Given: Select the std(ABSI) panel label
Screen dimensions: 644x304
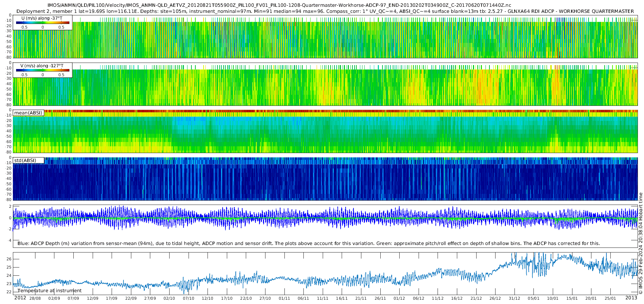Looking at the screenshot, I should tap(29, 160).
